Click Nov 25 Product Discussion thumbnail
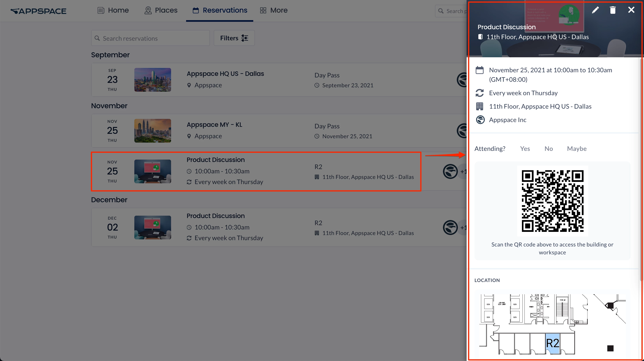The height and width of the screenshot is (361, 644). point(153,171)
